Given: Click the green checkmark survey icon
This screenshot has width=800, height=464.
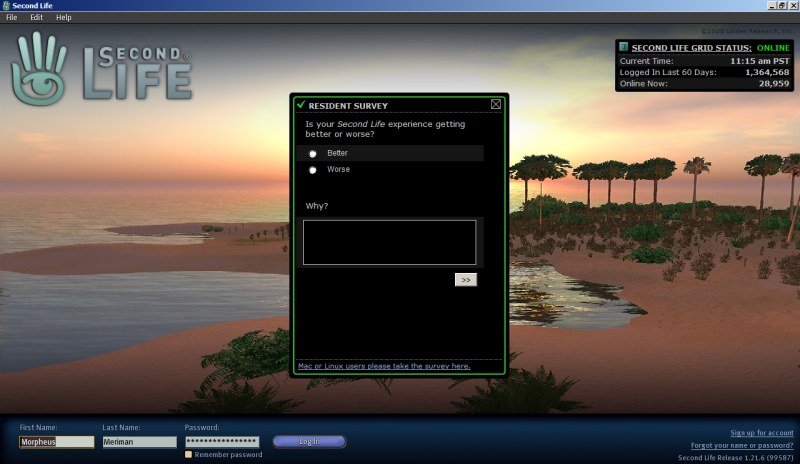Looking at the screenshot, I should [301, 105].
